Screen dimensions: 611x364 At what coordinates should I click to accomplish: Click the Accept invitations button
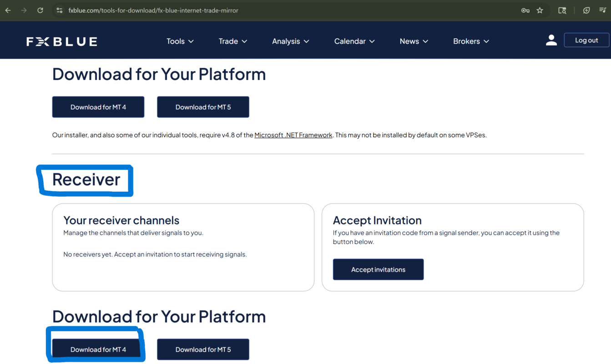click(x=378, y=269)
